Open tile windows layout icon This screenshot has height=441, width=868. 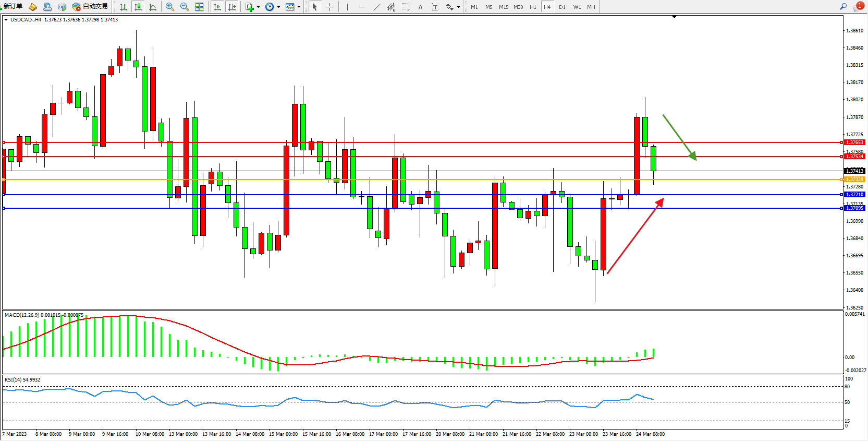(199, 7)
